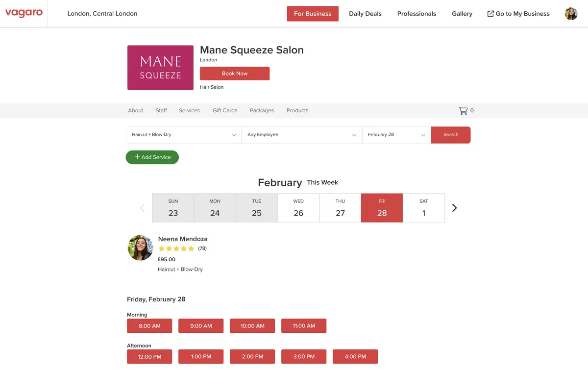
Task: Pick Thursday 27 in the calendar
Action: pos(340,208)
